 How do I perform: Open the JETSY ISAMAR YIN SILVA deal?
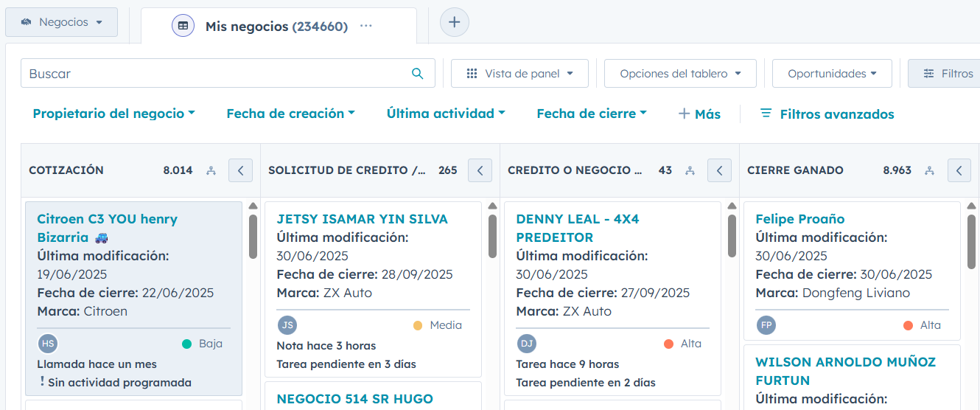[x=362, y=219]
